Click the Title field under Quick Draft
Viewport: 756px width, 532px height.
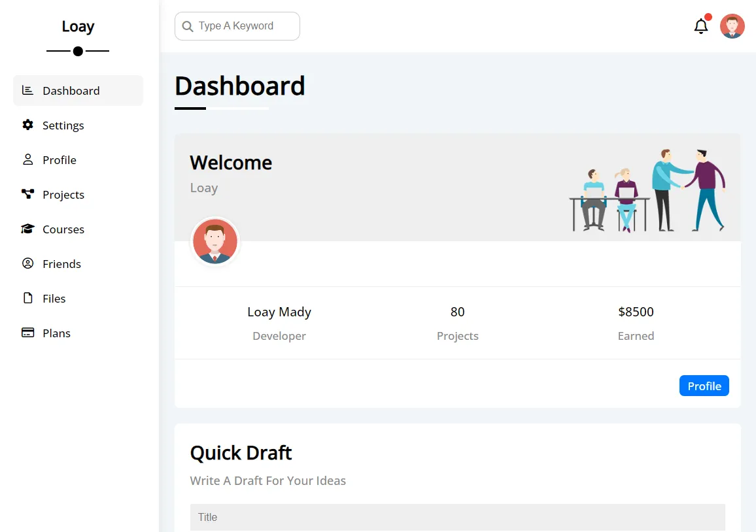[x=458, y=517]
